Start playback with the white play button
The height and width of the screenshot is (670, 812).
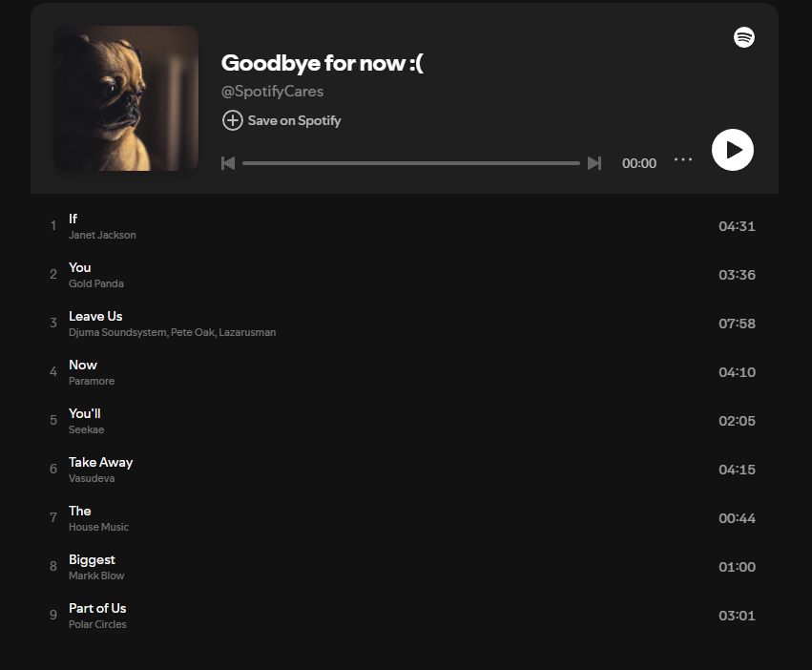(733, 150)
